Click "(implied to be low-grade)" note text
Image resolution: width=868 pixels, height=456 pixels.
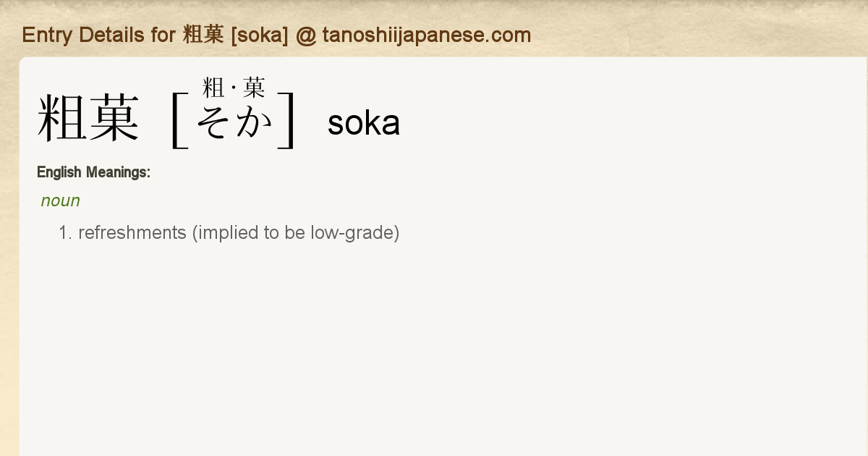296,232
